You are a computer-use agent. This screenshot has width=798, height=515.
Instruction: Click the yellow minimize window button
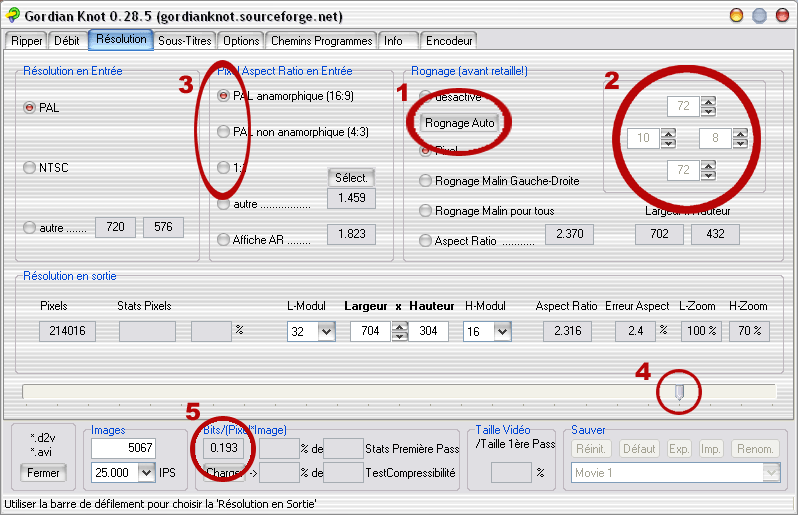(x=736, y=15)
